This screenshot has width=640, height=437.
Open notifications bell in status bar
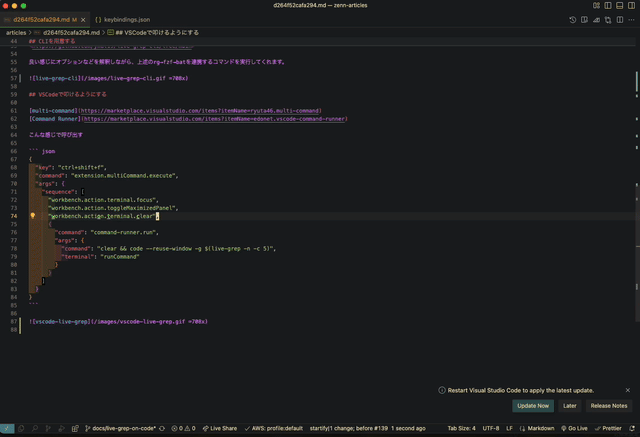click(x=632, y=428)
